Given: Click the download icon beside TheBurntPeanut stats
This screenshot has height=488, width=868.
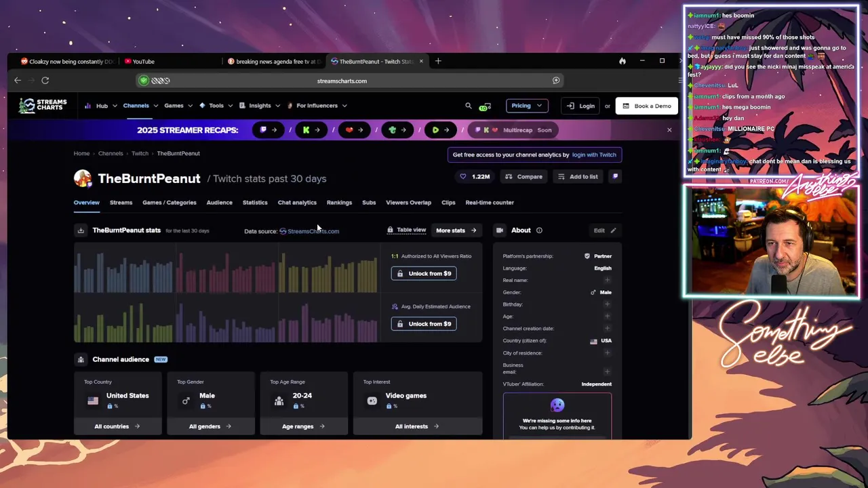Looking at the screenshot, I should [x=81, y=230].
